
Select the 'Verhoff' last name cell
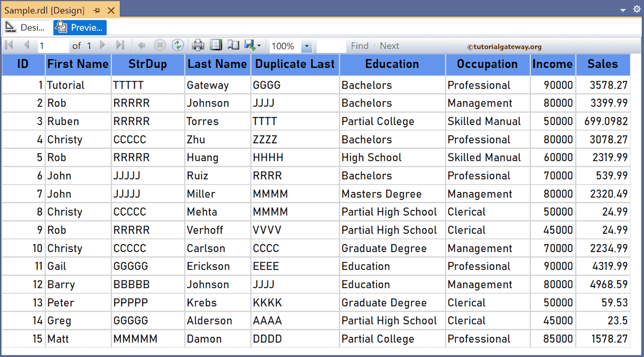click(217, 230)
